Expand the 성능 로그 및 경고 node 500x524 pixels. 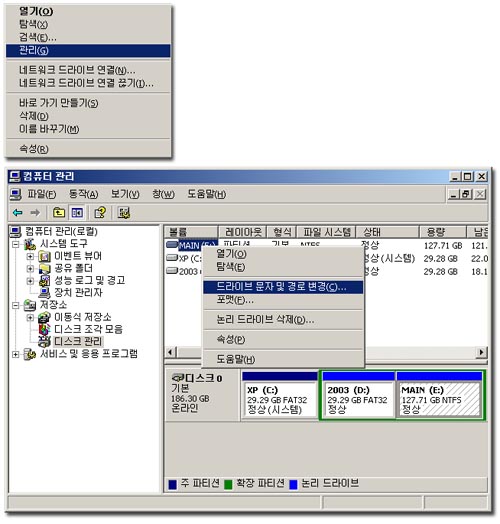(30, 281)
